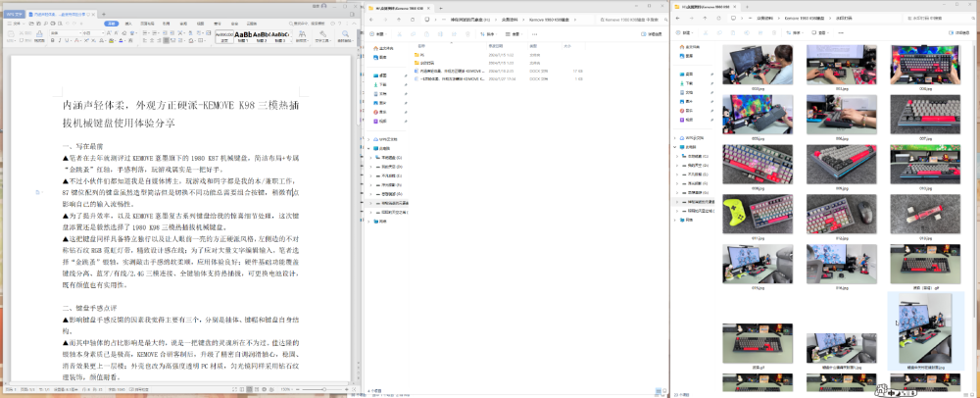The height and width of the screenshot is (398, 980).
Task: Open the WPS 文件 menu
Action: 17,24
